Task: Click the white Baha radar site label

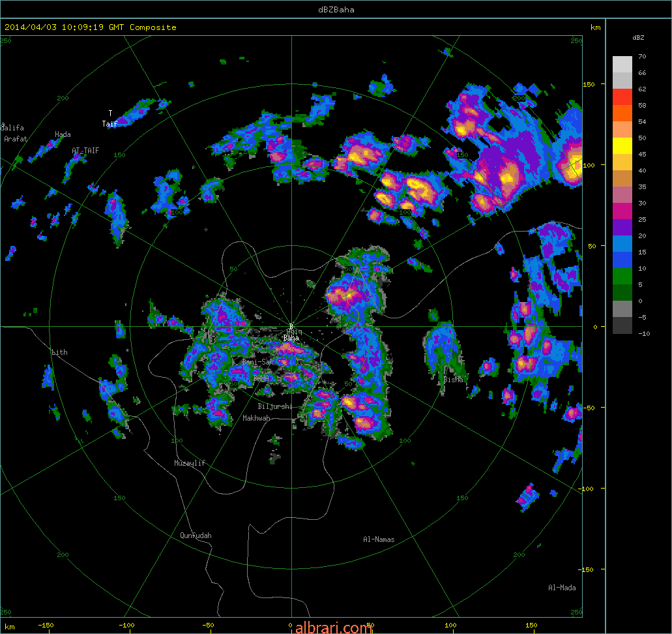Action: [291, 338]
